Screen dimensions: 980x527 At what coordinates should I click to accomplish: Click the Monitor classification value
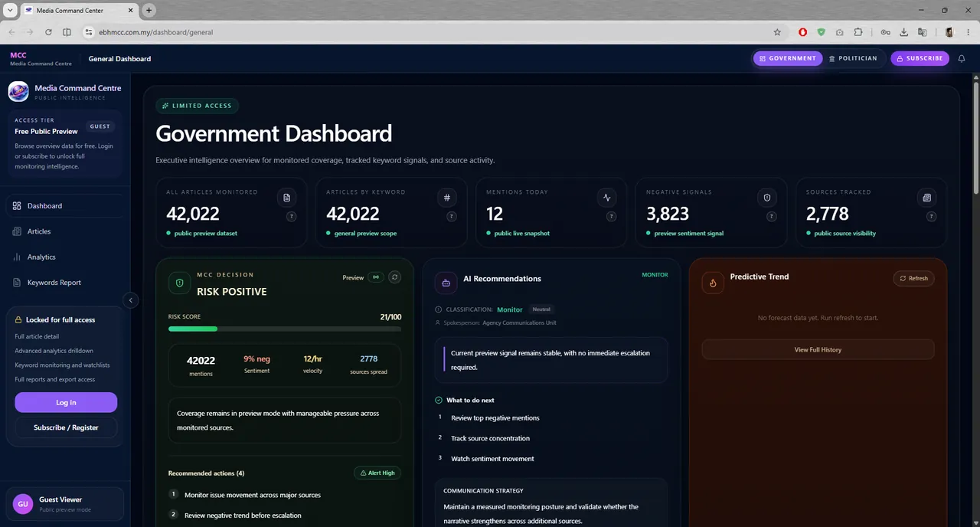(510, 309)
